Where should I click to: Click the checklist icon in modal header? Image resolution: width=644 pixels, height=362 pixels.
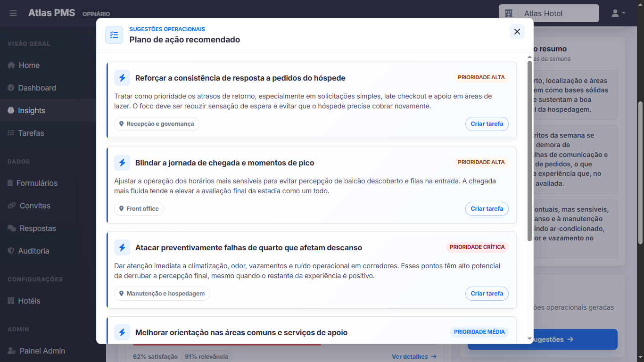114,35
